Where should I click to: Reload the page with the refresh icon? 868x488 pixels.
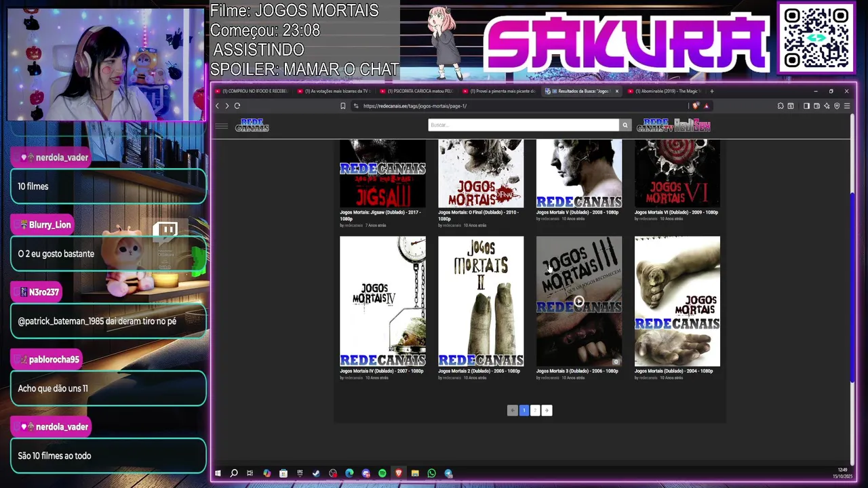237,106
